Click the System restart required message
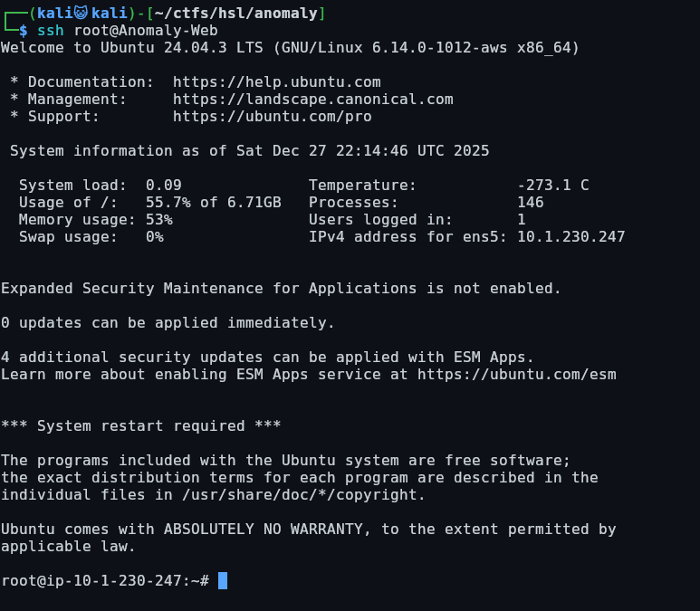Viewport: 700px width, 611px height. pos(140,425)
